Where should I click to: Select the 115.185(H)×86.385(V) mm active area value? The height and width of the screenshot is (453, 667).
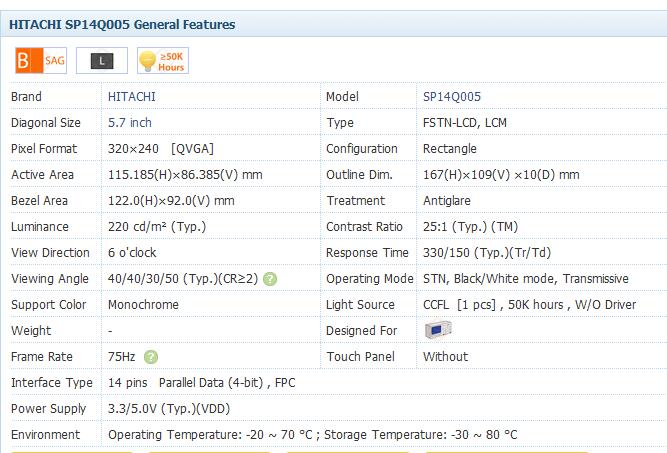tap(185, 174)
